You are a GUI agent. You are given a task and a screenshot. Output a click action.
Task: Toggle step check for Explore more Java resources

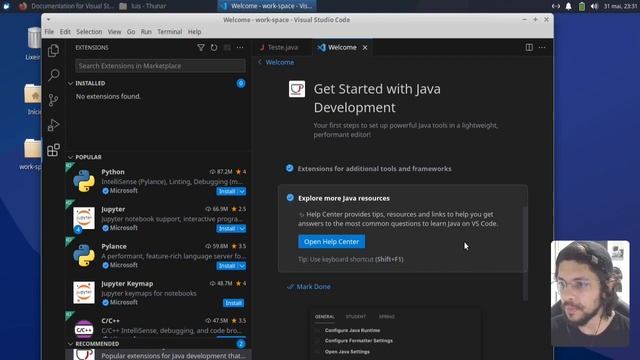[x=290, y=198]
